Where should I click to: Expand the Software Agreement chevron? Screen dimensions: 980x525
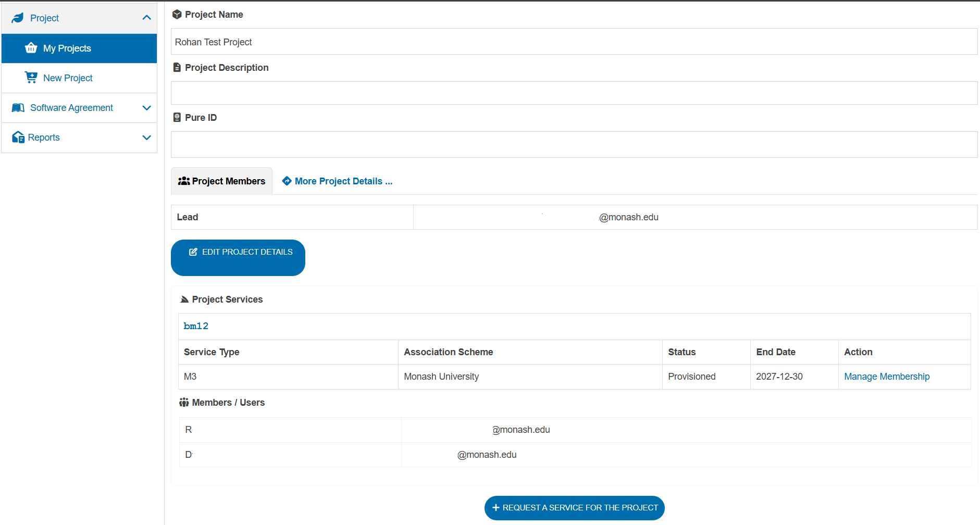click(146, 108)
